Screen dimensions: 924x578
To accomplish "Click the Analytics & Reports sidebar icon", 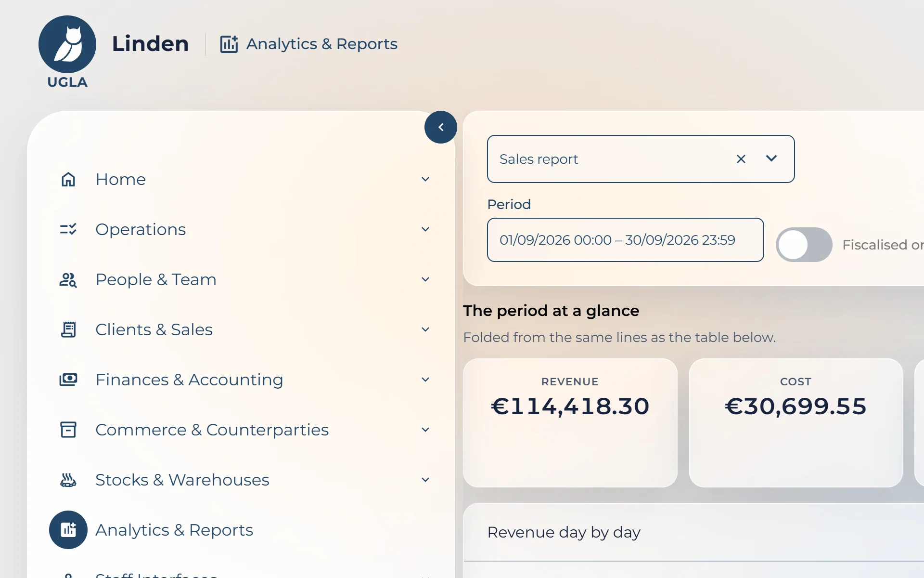I will pyautogui.click(x=68, y=530).
